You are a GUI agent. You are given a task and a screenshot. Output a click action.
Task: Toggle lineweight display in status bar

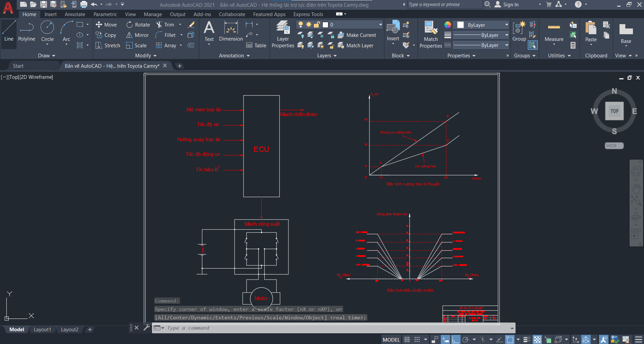527,340
